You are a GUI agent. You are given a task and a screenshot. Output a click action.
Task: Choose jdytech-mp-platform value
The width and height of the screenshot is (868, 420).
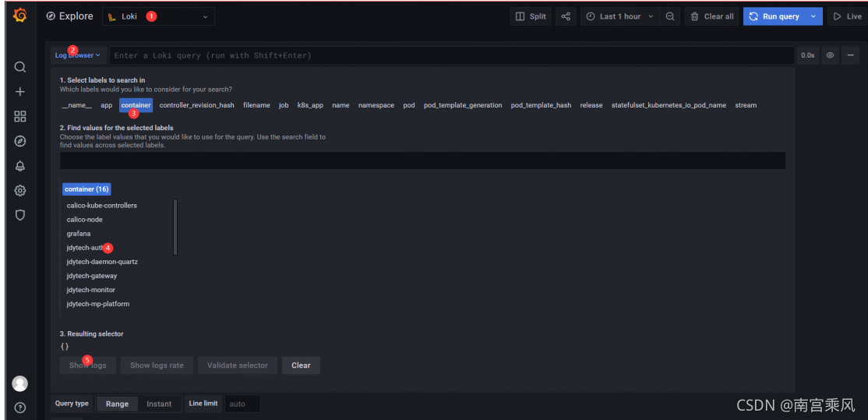click(x=98, y=304)
